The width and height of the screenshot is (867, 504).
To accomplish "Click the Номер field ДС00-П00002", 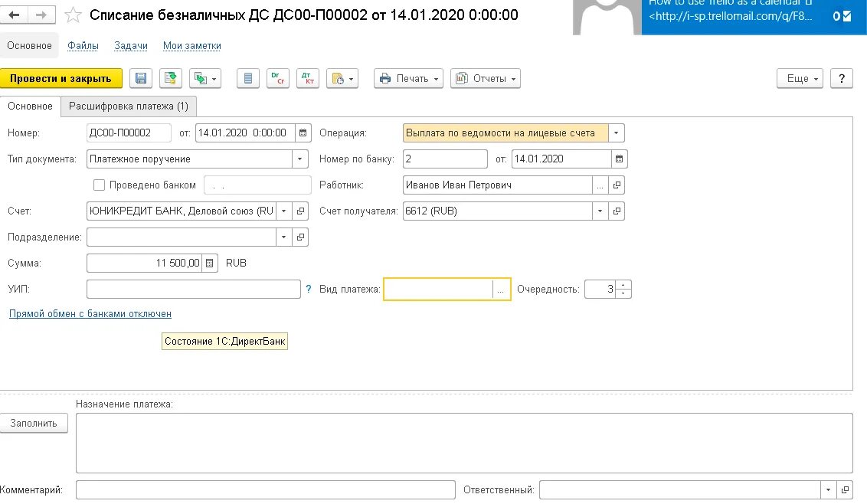I will [129, 133].
